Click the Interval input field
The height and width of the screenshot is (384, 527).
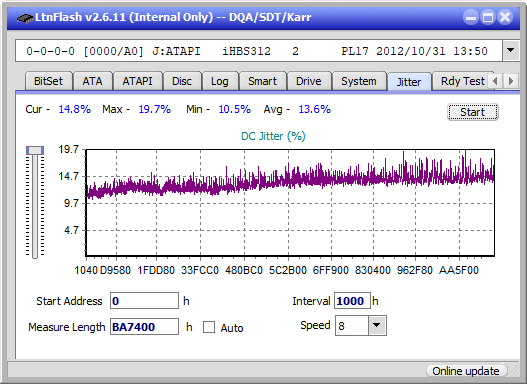click(x=352, y=301)
